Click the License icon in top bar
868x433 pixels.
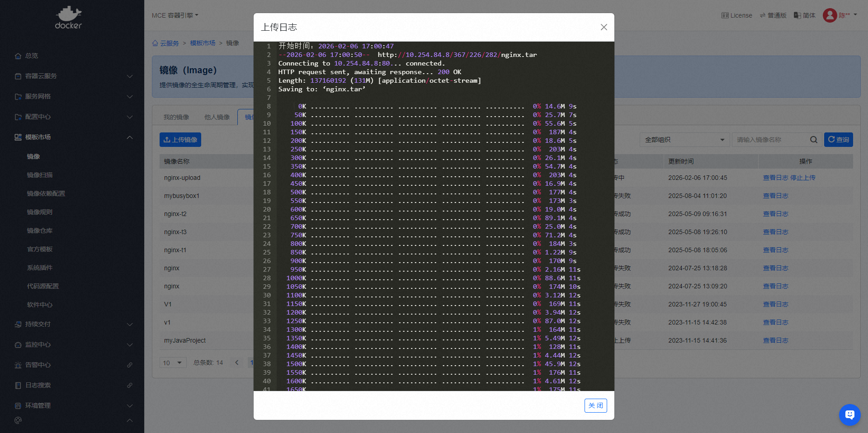725,15
